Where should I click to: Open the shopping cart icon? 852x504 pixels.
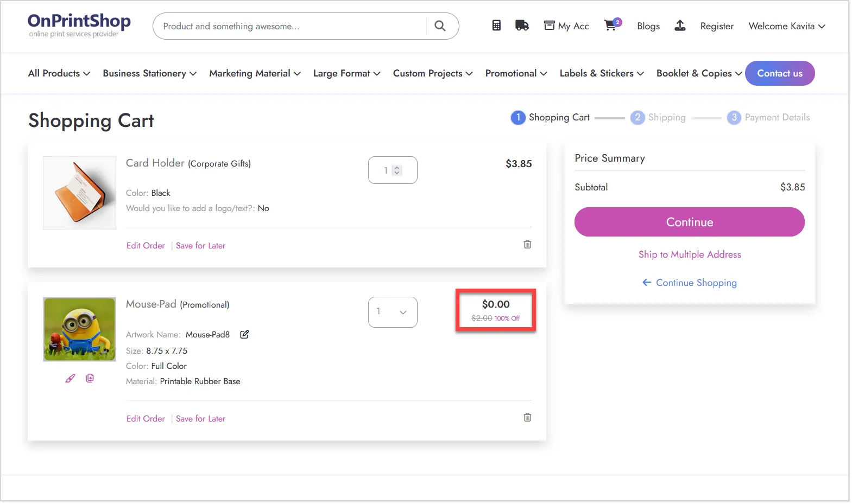coord(612,25)
